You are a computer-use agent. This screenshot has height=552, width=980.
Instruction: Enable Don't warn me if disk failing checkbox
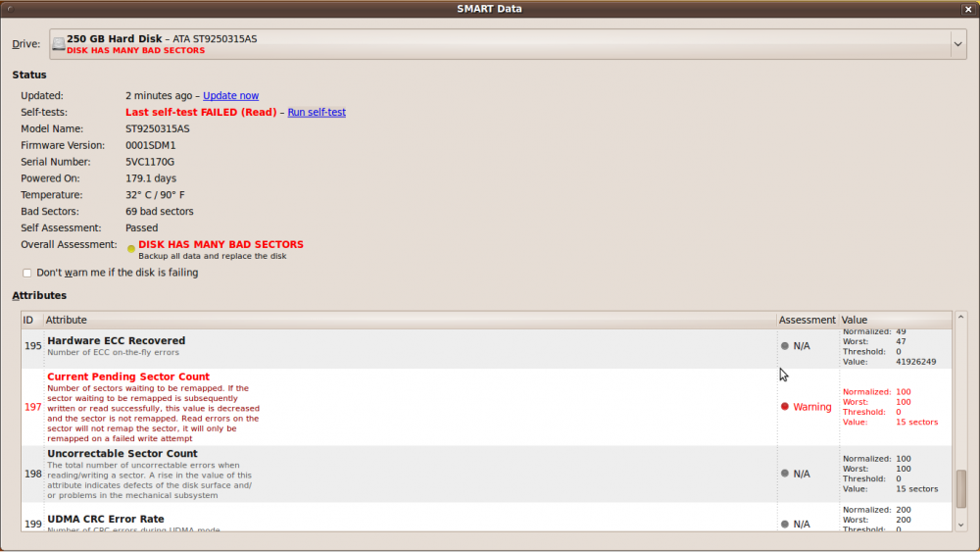click(26, 273)
